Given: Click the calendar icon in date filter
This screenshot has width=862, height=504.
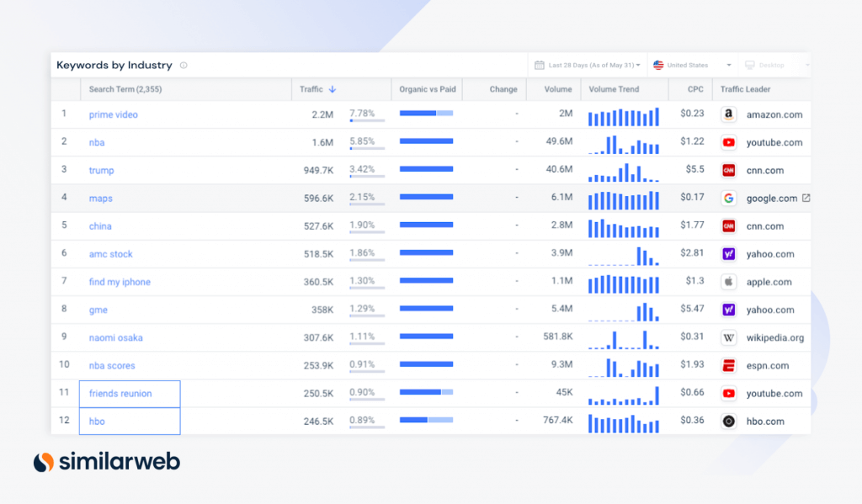Looking at the screenshot, I should [540, 65].
